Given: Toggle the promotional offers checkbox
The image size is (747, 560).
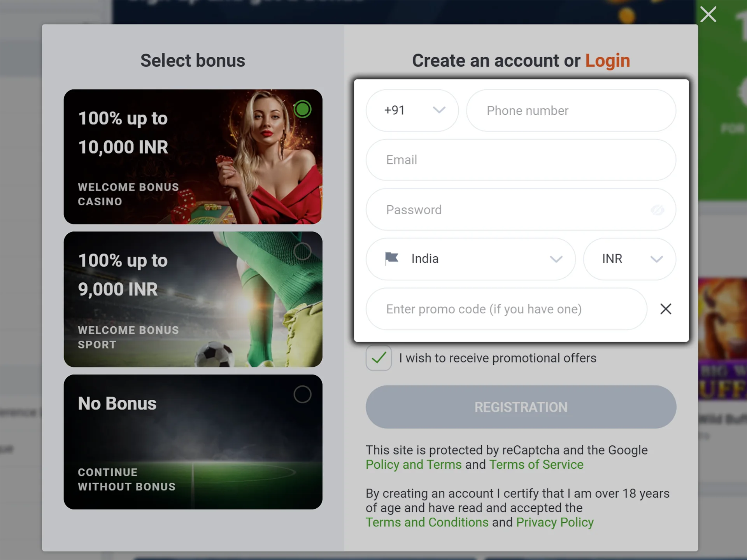Looking at the screenshot, I should coord(379,358).
